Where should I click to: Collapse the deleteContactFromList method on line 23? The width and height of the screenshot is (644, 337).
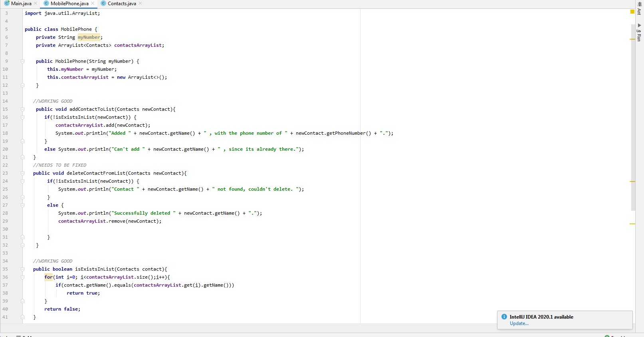click(x=22, y=173)
